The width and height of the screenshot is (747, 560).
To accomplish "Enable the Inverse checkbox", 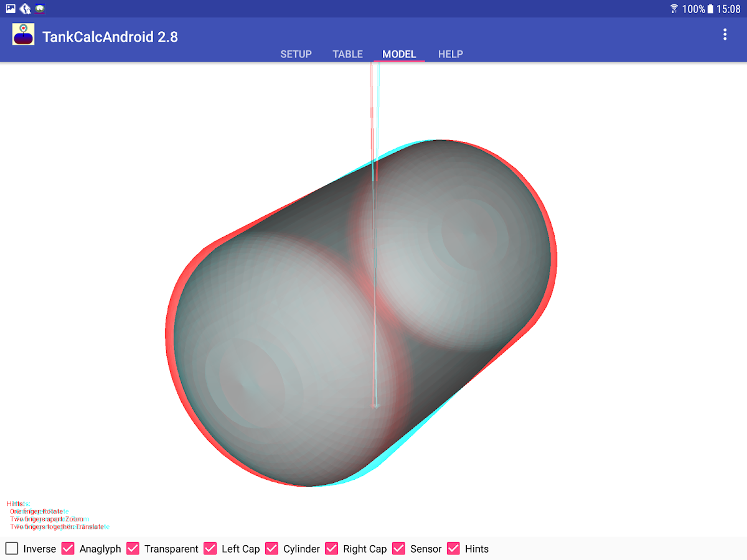I will 12,548.
